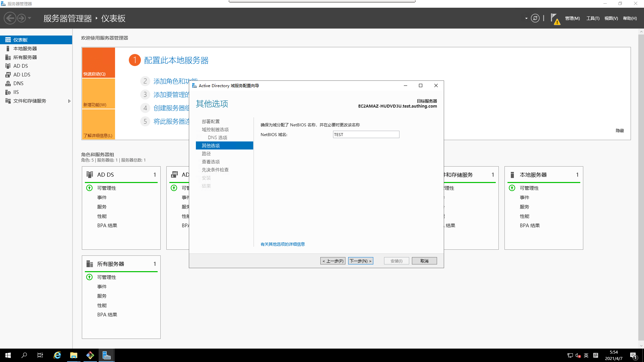This screenshot has width=644, height=362.
Task: Click the Windows Start button
Action: pos(8,355)
